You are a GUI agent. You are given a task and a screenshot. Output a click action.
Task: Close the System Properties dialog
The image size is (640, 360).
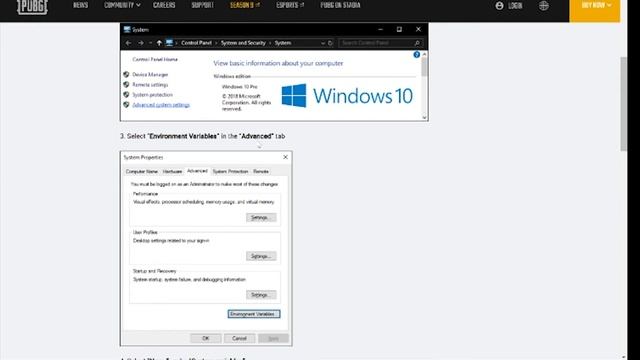[x=285, y=157]
